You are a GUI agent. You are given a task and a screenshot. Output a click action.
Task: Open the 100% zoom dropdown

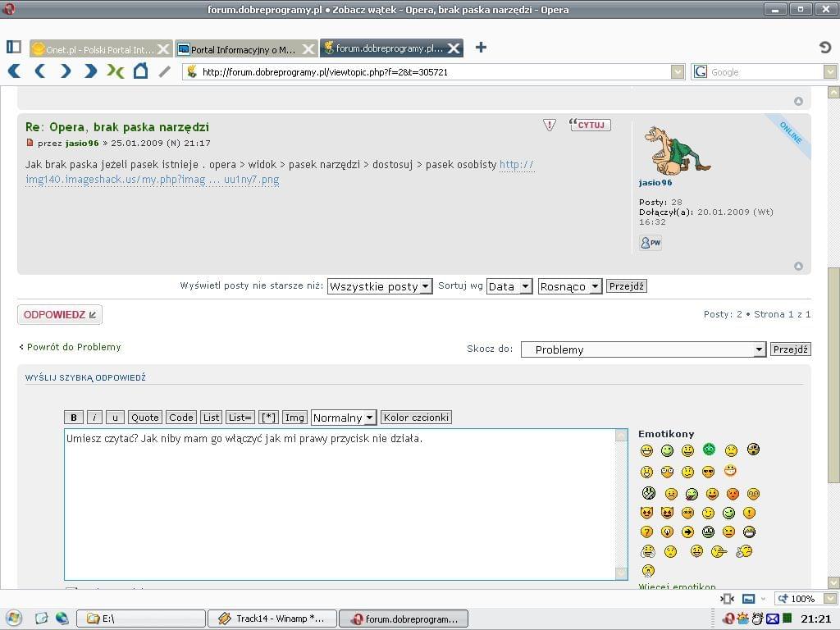pyautogui.click(x=830, y=599)
